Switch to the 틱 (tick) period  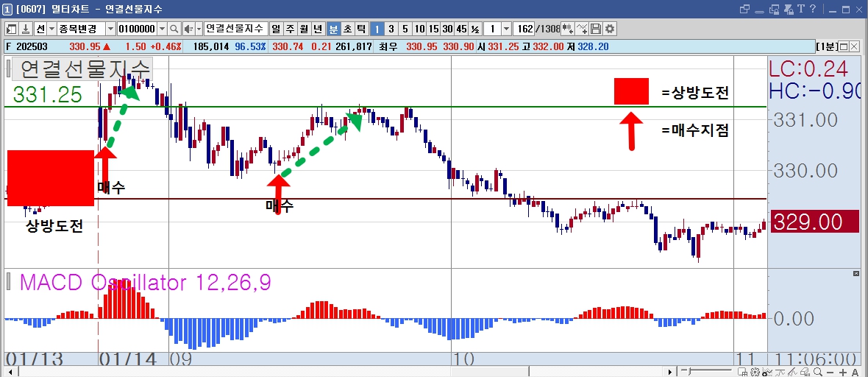click(361, 29)
